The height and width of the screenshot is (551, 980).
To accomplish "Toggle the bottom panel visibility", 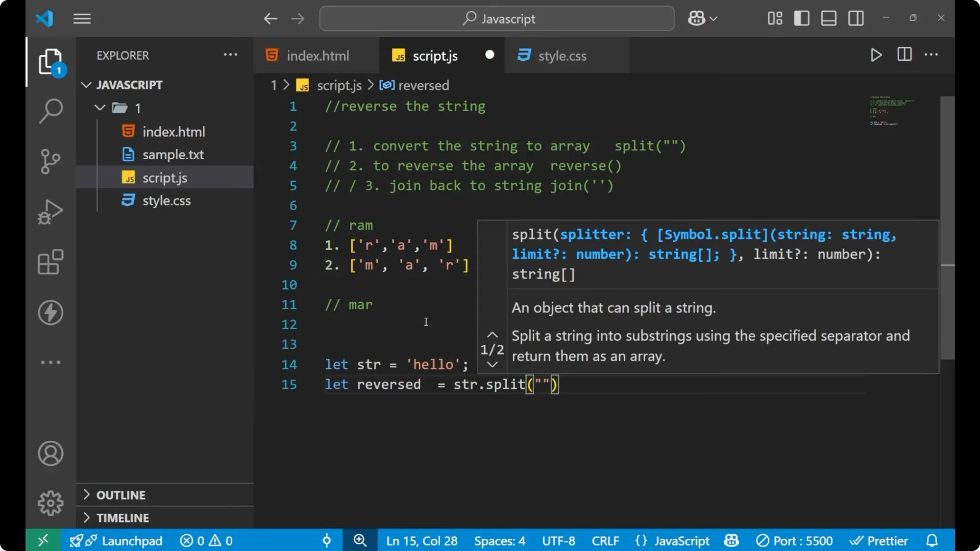I will point(828,18).
